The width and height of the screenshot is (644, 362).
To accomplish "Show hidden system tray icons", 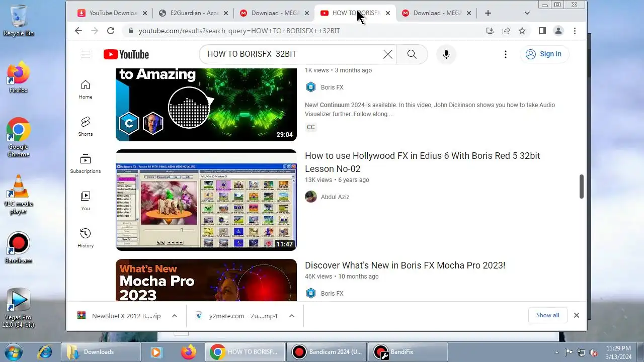I will [x=556, y=352].
